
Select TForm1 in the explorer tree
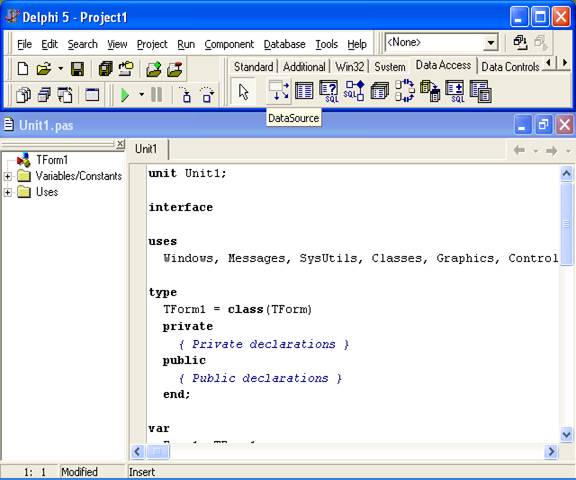(x=52, y=160)
